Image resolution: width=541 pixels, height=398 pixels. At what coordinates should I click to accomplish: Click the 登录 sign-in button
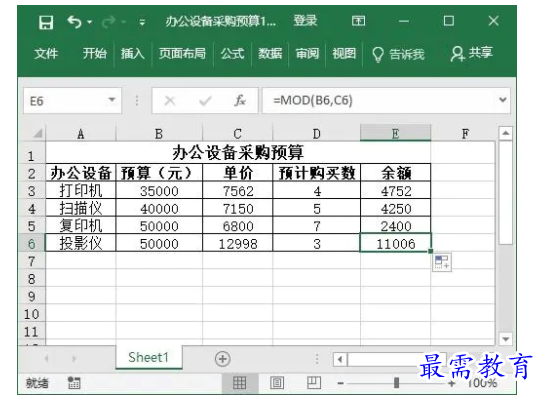tap(305, 21)
